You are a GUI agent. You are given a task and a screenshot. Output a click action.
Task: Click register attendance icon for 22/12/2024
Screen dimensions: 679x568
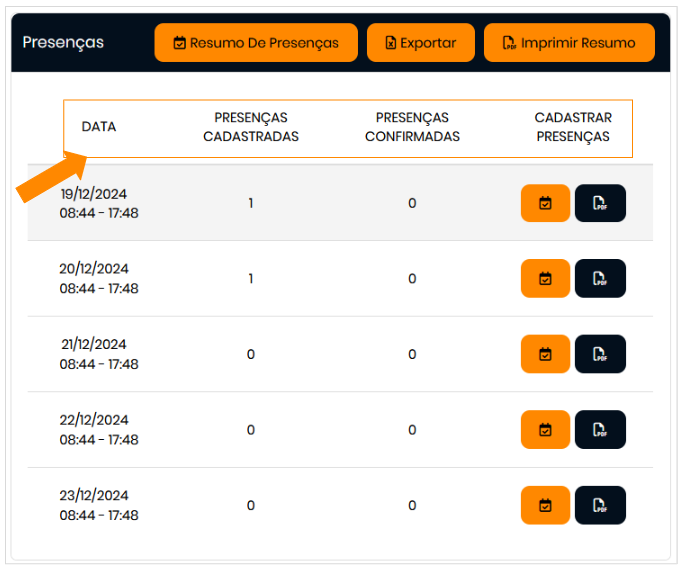pyautogui.click(x=545, y=429)
